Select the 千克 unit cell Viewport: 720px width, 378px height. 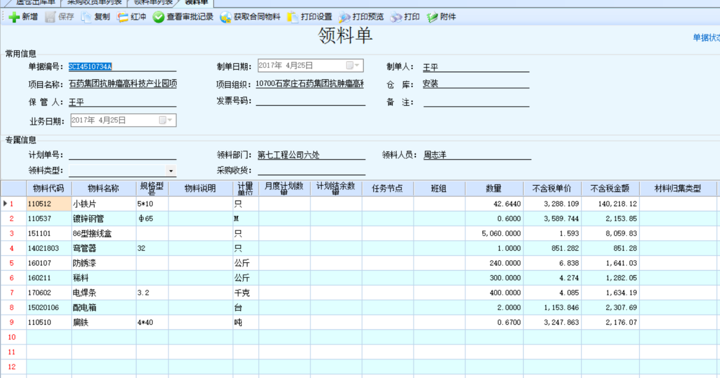click(x=246, y=293)
